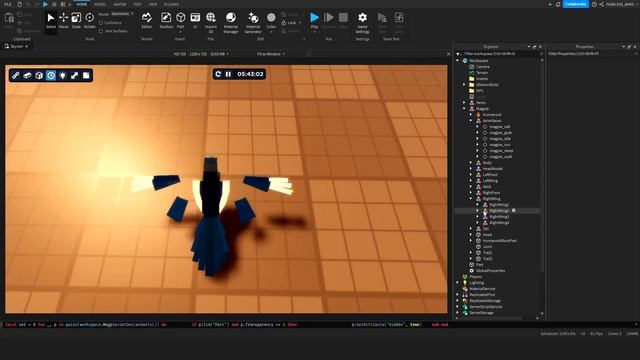This screenshot has width=640, height=360.
Task: Click the command bar script input
Action: (x=318, y=325)
